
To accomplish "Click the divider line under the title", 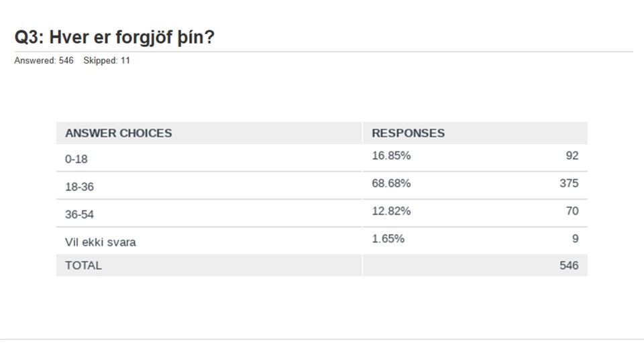I will (323, 52).
